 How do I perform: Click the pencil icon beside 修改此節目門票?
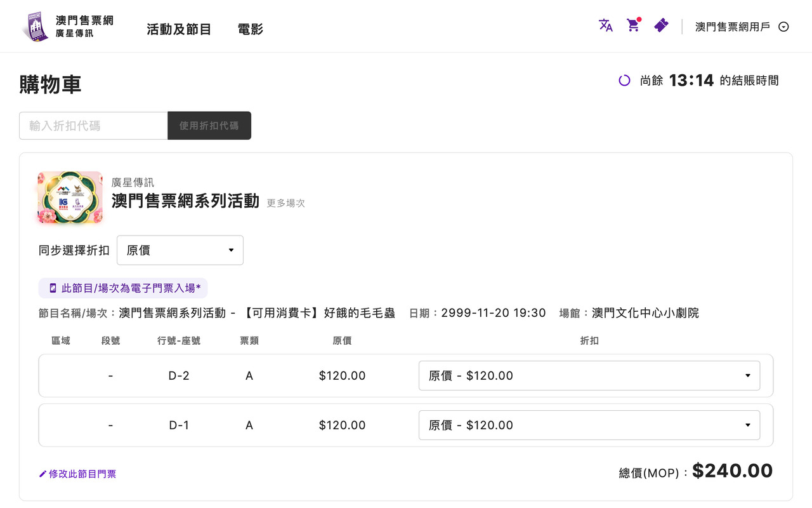pos(43,474)
